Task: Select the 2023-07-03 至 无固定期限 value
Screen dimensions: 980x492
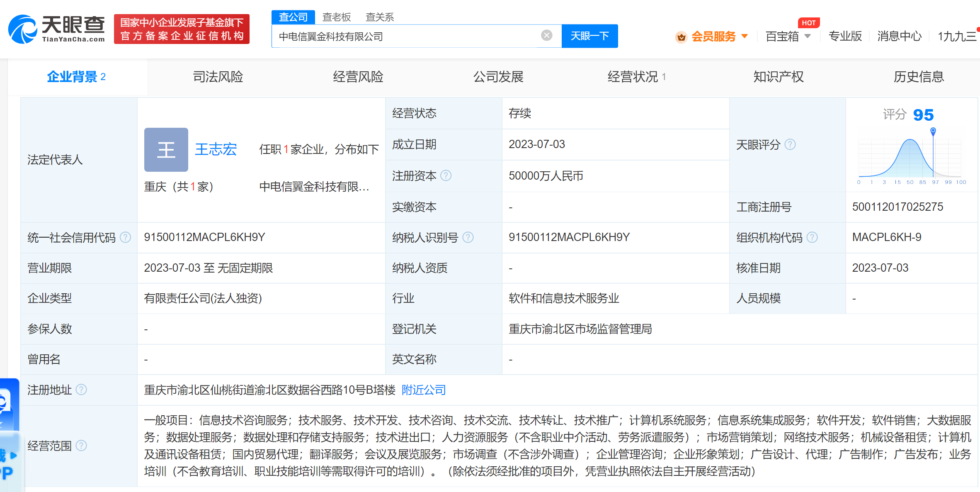Action: click(208, 268)
